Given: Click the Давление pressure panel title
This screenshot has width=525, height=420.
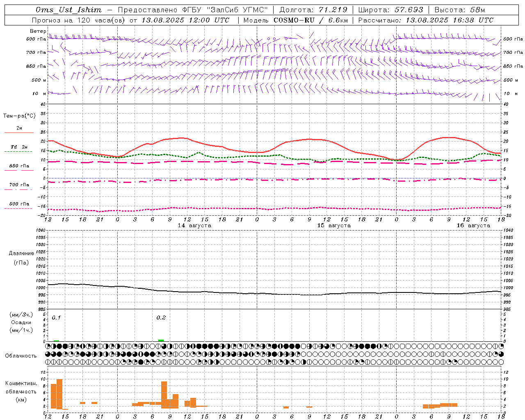Looking at the screenshot, I should (21, 253).
